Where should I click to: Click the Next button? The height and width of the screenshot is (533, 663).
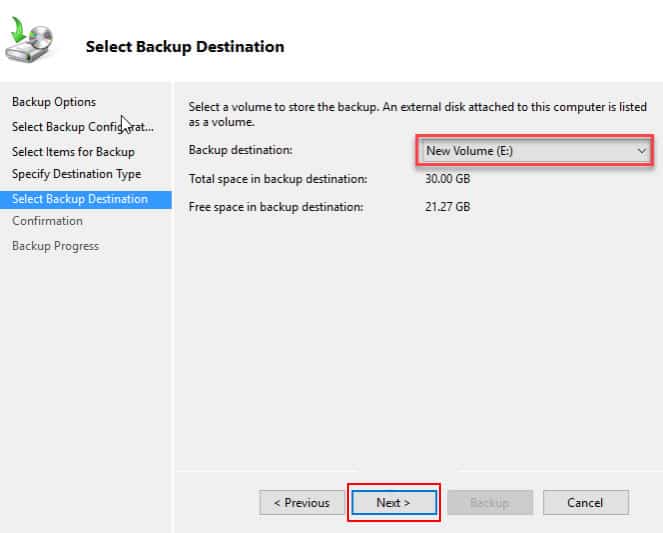tap(394, 503)
